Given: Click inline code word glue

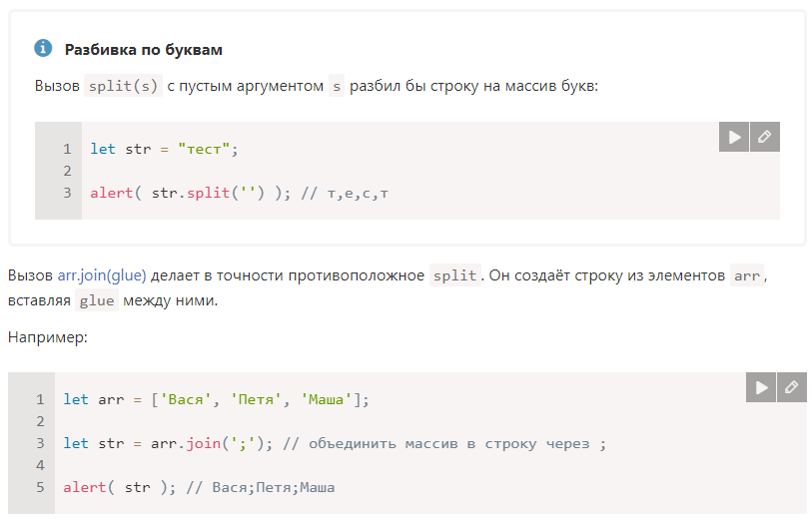Looking at the screenshot, I should click(x=97, y=300).
